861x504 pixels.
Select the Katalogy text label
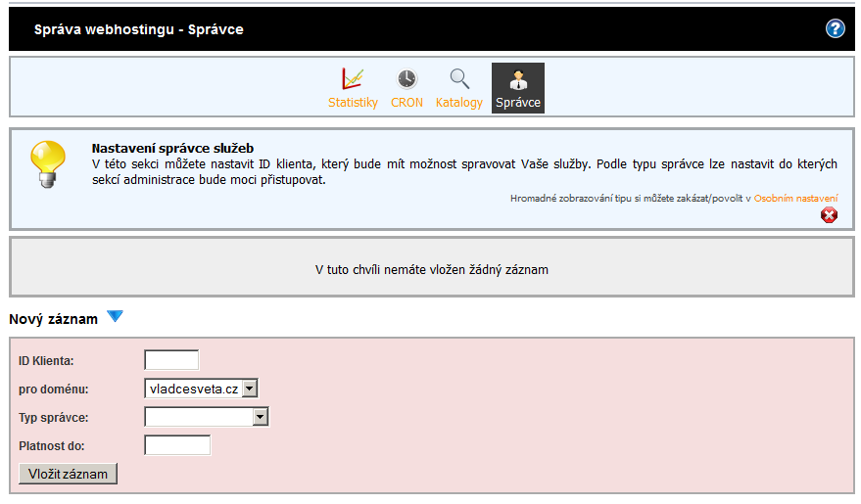459,103
